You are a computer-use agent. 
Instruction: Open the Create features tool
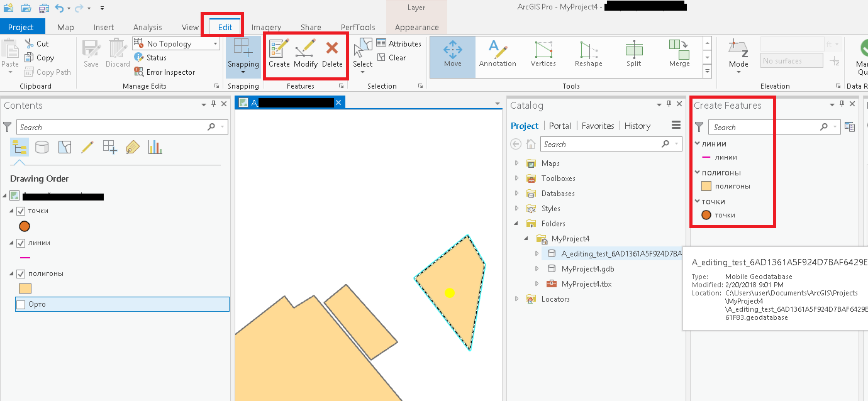pyautogui.click(x=279, y=54)
